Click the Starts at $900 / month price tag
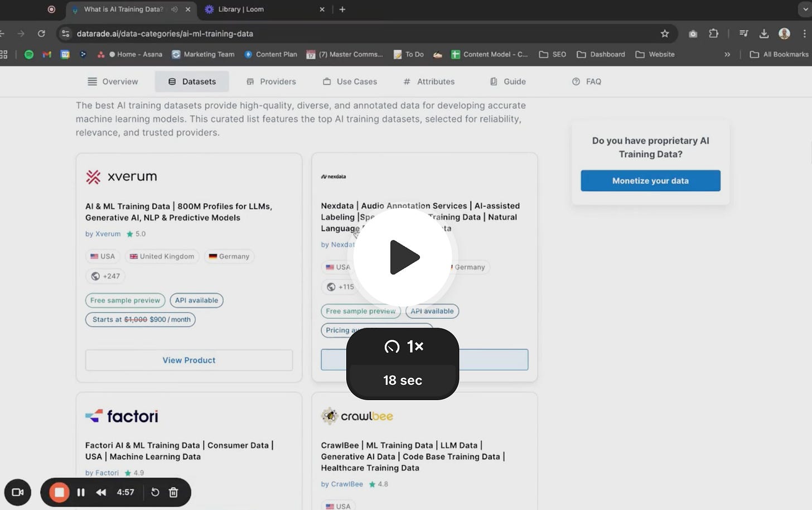 (141, 320)
